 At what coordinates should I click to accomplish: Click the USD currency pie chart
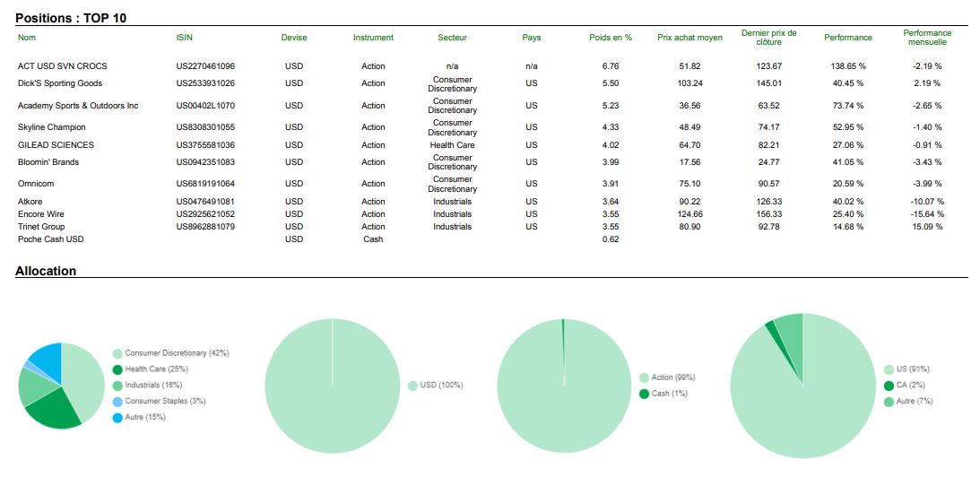coord(333,386)
